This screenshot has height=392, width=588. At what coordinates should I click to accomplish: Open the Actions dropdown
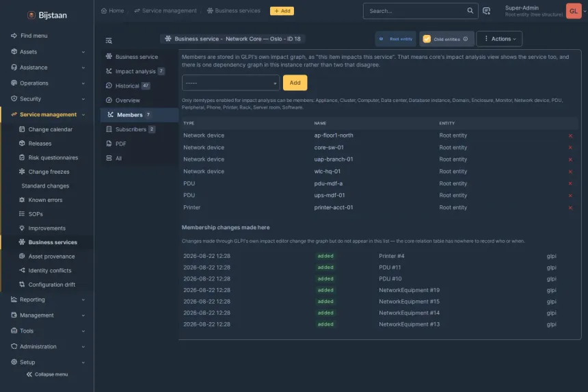499,39
